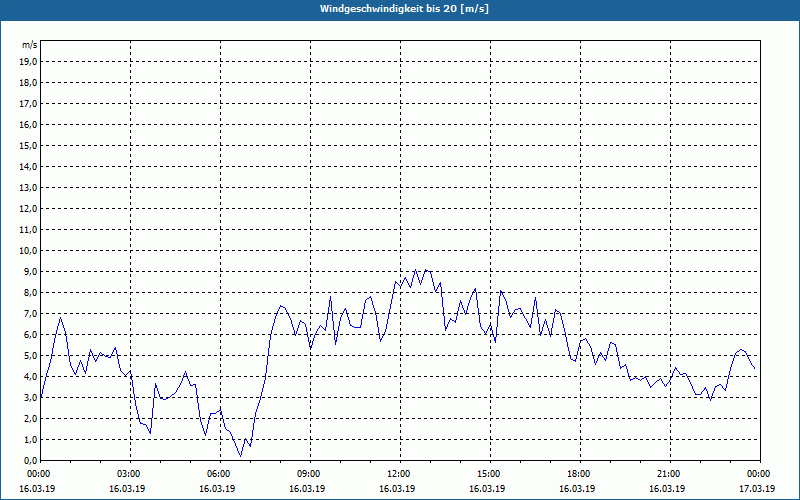Click the 16,0 y-axis label

click(29, 124)
